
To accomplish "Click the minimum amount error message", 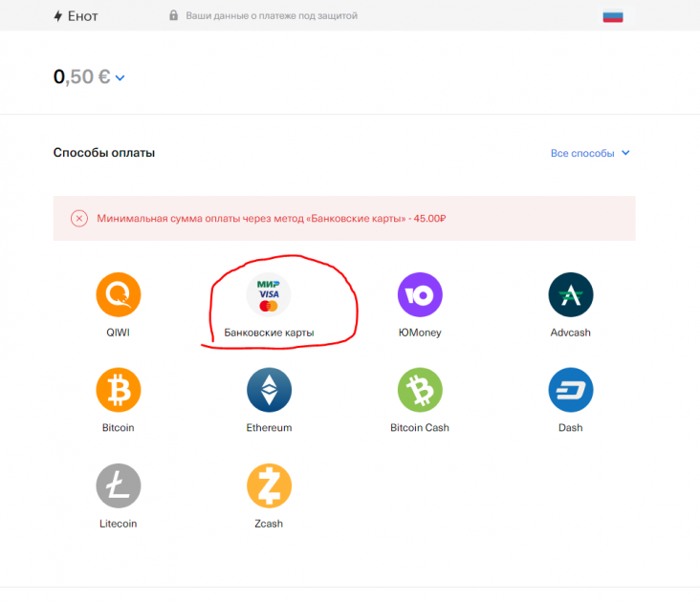I will tap(272, 218).
